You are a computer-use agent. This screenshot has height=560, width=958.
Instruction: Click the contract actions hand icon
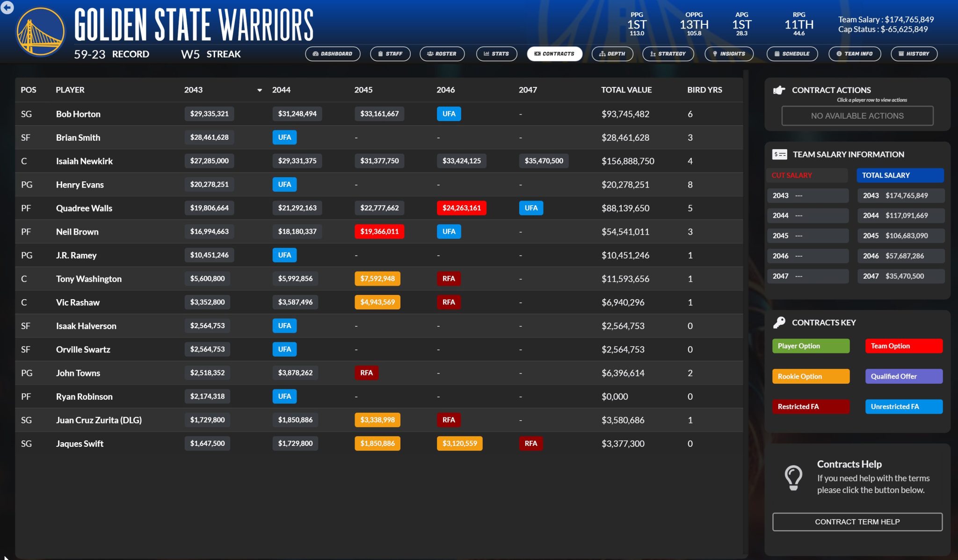(x=779, y=90)
